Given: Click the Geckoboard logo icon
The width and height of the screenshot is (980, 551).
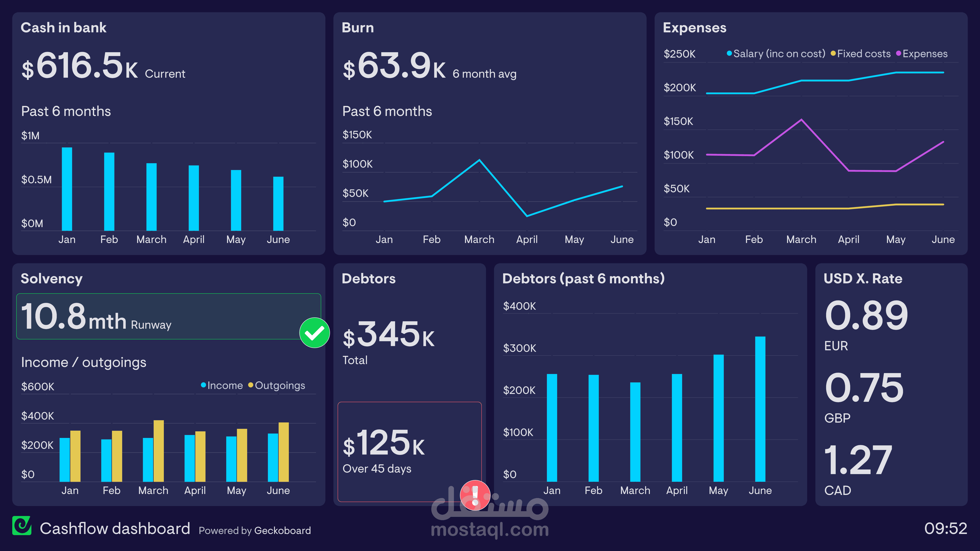Looking at the screenshot, I should tap(22, 526).
